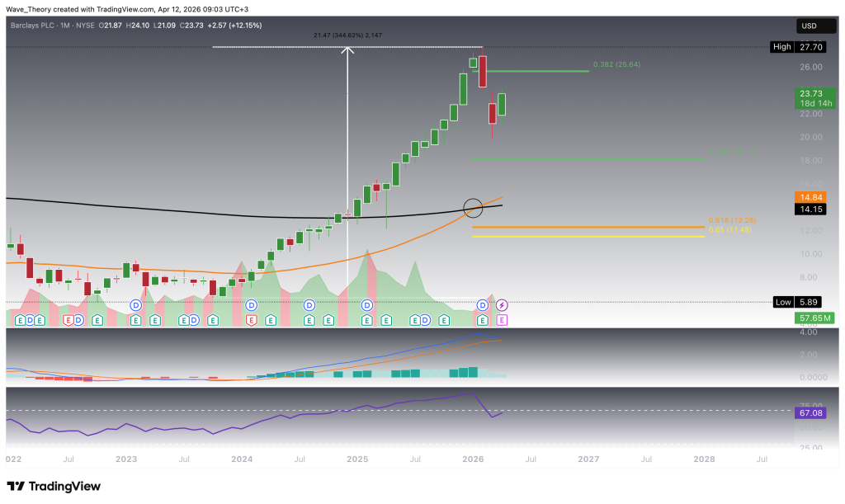The width and height of the screenshot is (845, 504).
Task: Click the purple lightning bolt event marker
Action: click(x=502, y=305)
